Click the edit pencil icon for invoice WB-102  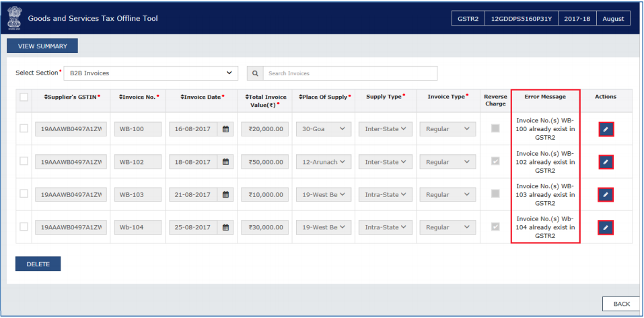coord(606,162)
